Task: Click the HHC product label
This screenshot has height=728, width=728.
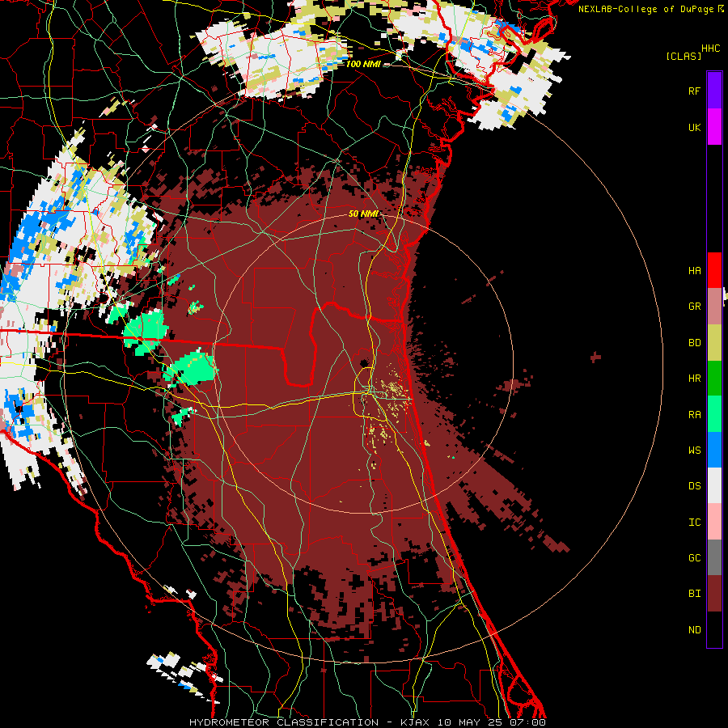Action: [711, 49]
